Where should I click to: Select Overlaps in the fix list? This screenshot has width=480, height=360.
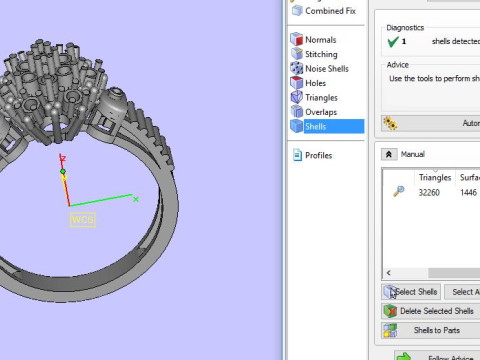point(321,112)
